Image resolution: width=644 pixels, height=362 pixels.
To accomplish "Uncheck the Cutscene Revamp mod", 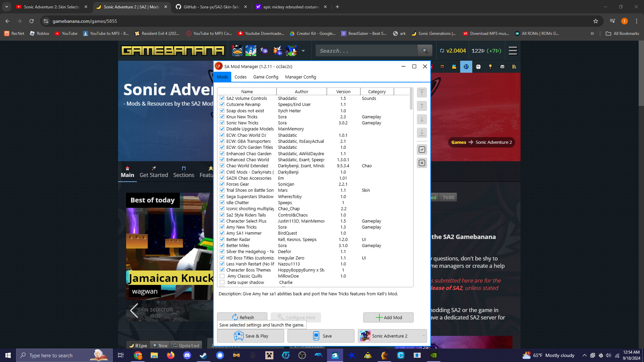I will click(222, 104).
